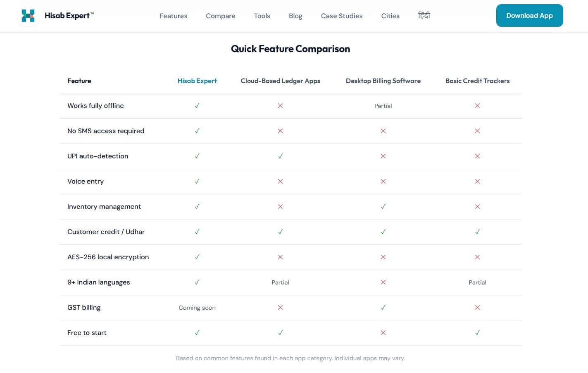
Task: Click the Hisab Expert checkmark for Voice entry
Action: [x=197, y=181]
